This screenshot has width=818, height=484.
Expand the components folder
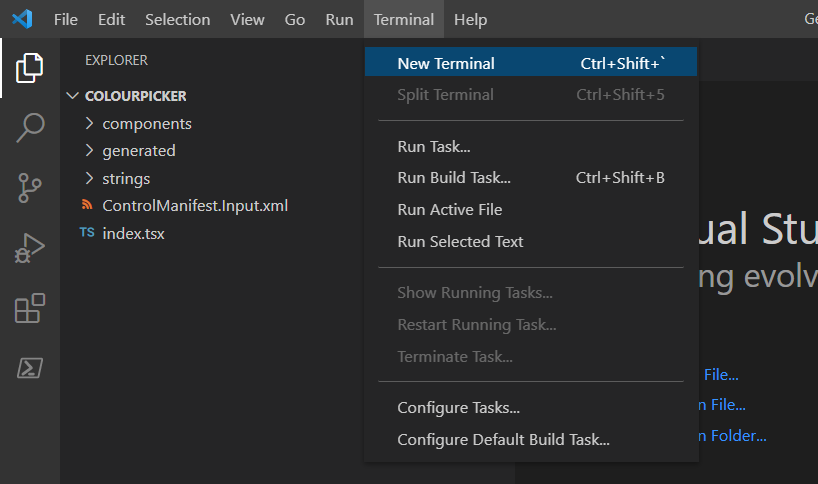[x=146, y=124]
